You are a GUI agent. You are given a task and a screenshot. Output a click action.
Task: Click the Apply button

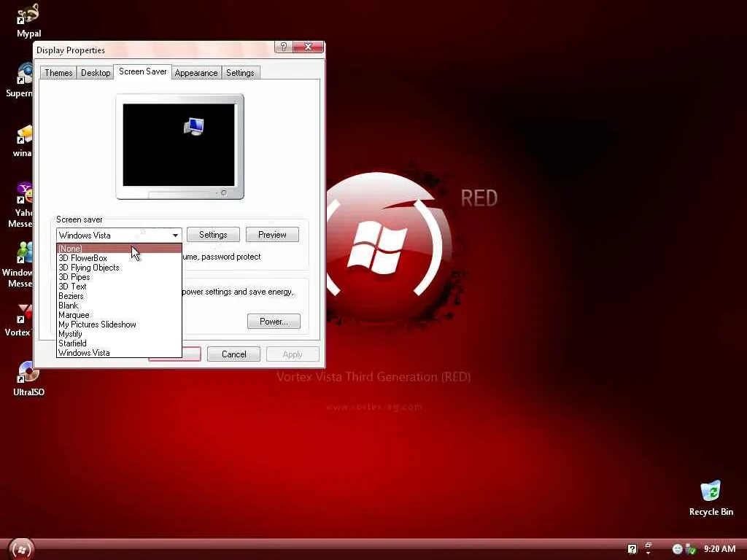click(x=293, y=354)
